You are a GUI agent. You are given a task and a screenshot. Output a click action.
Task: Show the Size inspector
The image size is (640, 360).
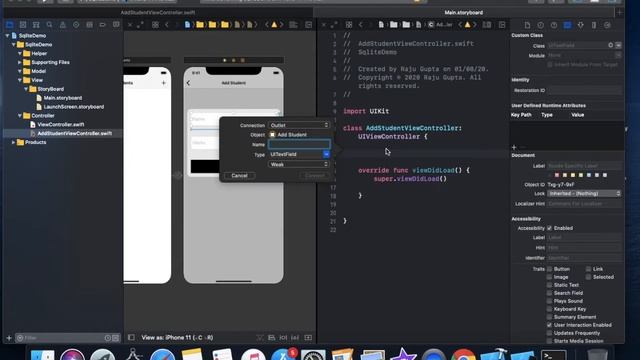tap(594, 25)
